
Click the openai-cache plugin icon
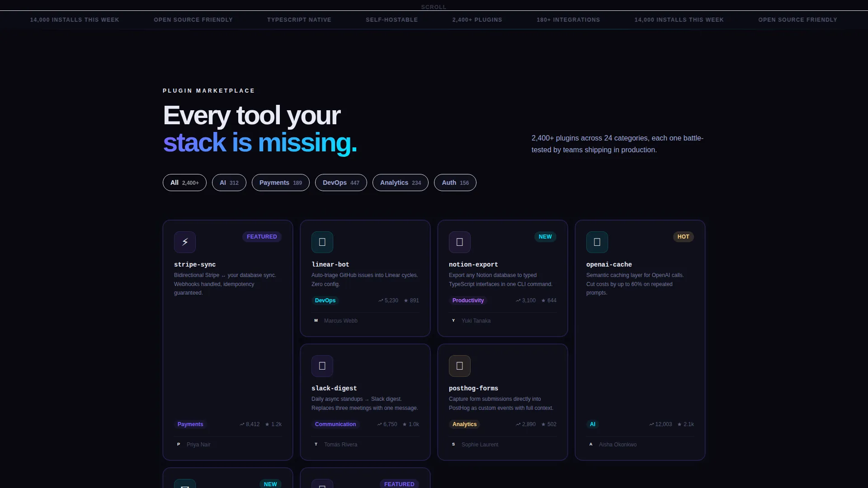point(597,242)
